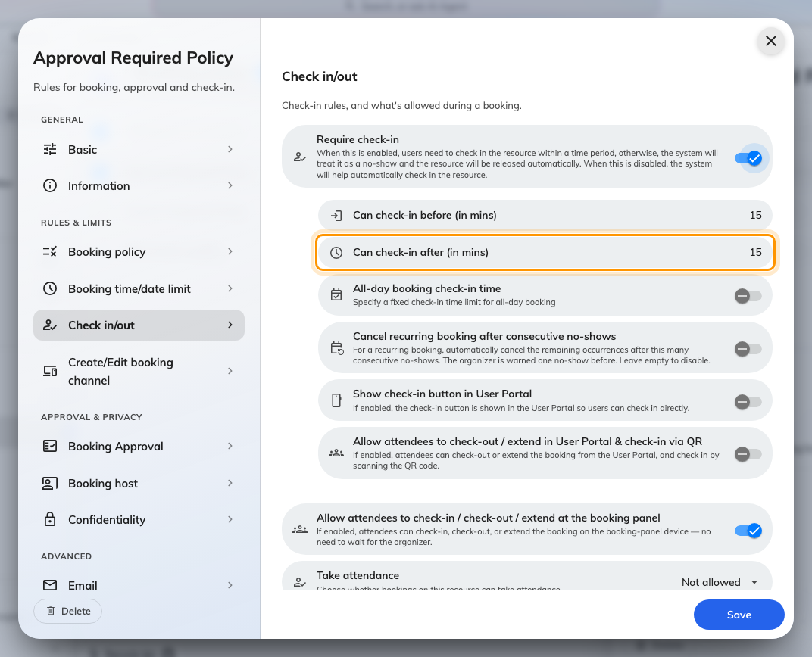Click the Booking policy rules icon
The image size is (812, 657).
tap(50, 252)
